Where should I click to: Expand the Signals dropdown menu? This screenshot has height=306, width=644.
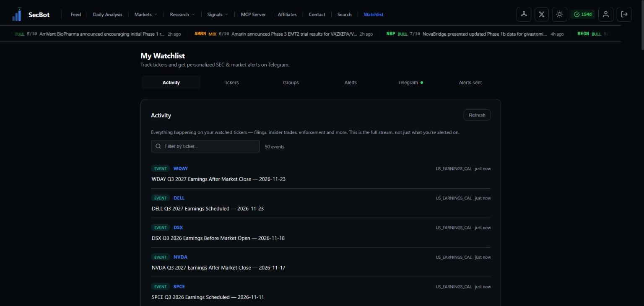218,14
